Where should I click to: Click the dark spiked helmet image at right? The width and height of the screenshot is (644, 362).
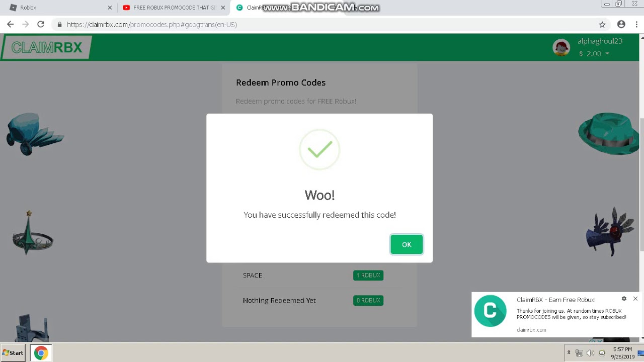pyautogui.click(x=610, y=232)
